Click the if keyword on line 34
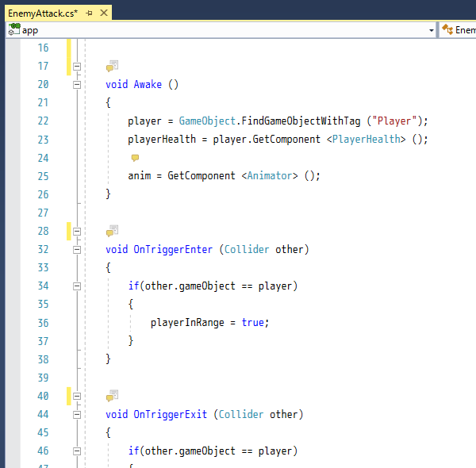The image size is (476, 468). 133,286
